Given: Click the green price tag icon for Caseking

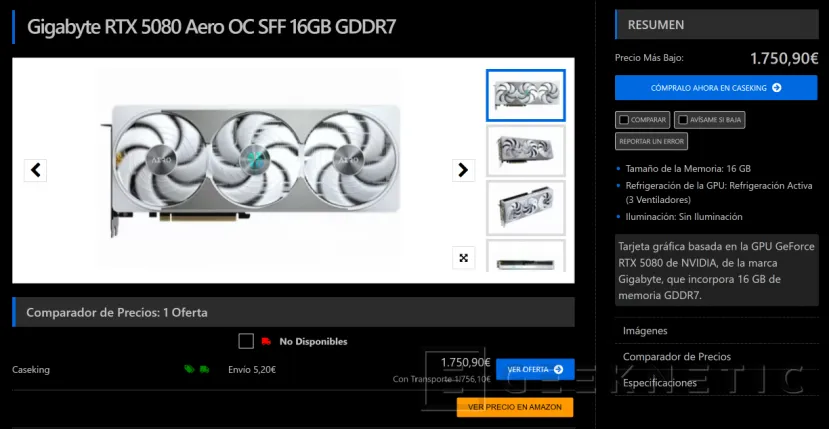Looking at the screenshot, I should pos(189,369).
